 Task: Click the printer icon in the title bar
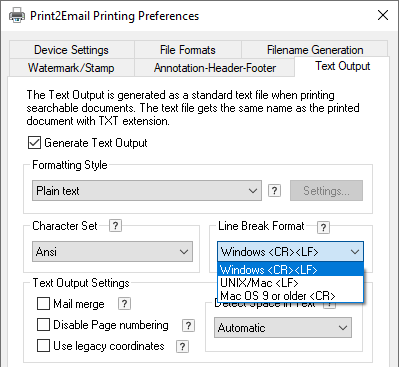17,16
